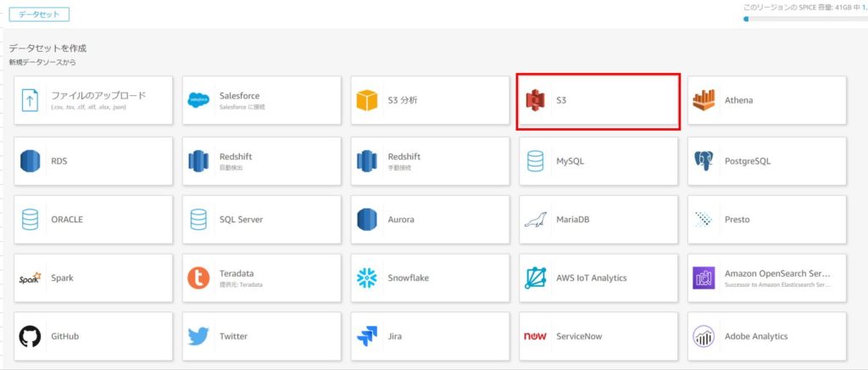Pick the ServiceNow label
868x370 pixels.
[579, 336]
